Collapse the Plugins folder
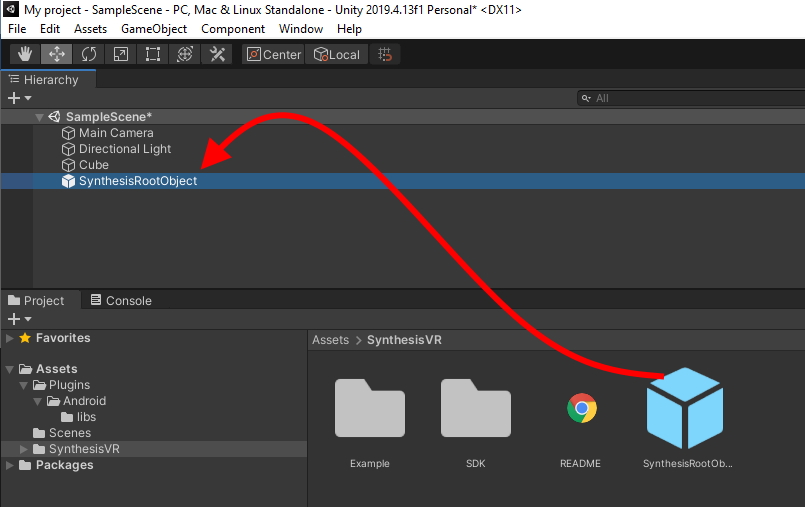Image resolution: width=805 pixels, height=507 pixels. pyautogui.click(x=24, y=385)
